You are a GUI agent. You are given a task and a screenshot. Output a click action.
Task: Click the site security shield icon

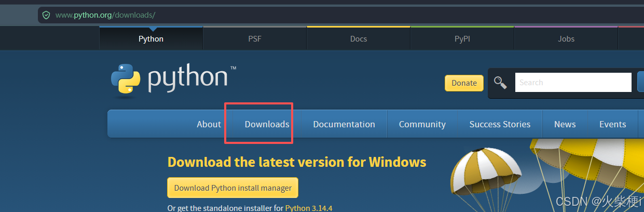click(x=46, y=15)
